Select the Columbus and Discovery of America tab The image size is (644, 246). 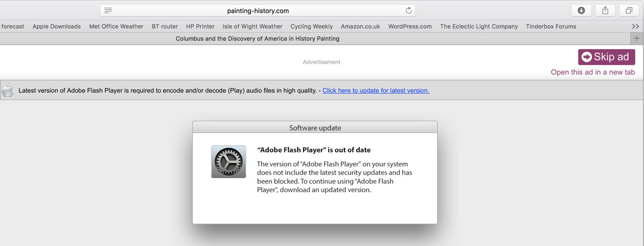[257, 38]
